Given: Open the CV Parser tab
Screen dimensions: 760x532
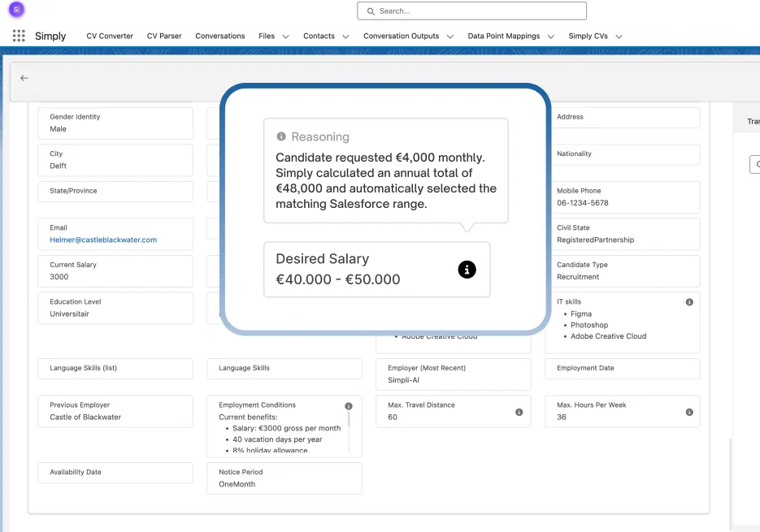Looking at the screenshot, I should click(x=164, y=36).
